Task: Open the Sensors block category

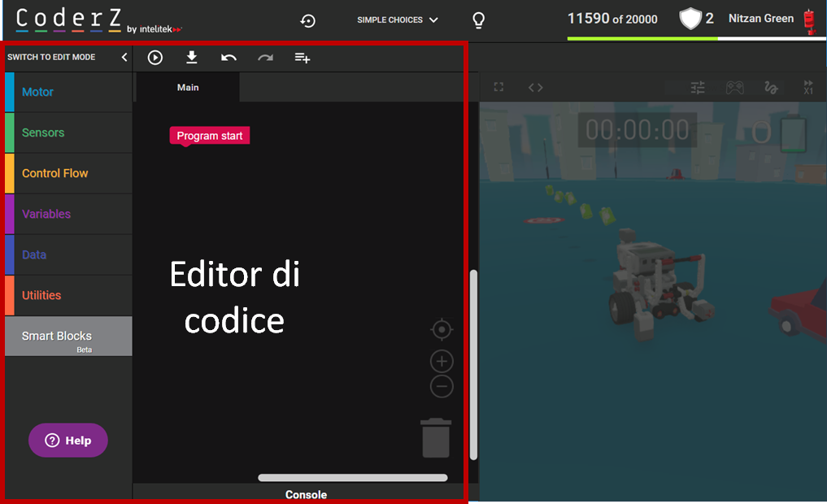Action: (x=68, y=133)
